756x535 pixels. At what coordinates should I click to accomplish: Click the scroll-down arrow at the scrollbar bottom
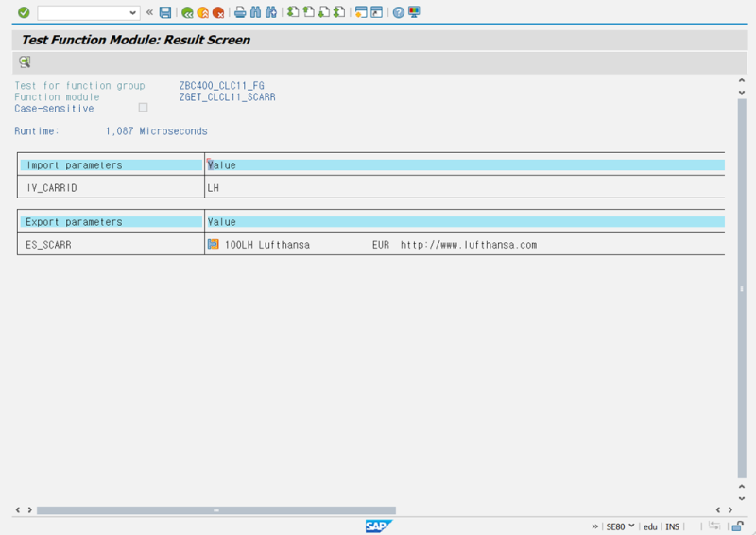click(742, 498)
